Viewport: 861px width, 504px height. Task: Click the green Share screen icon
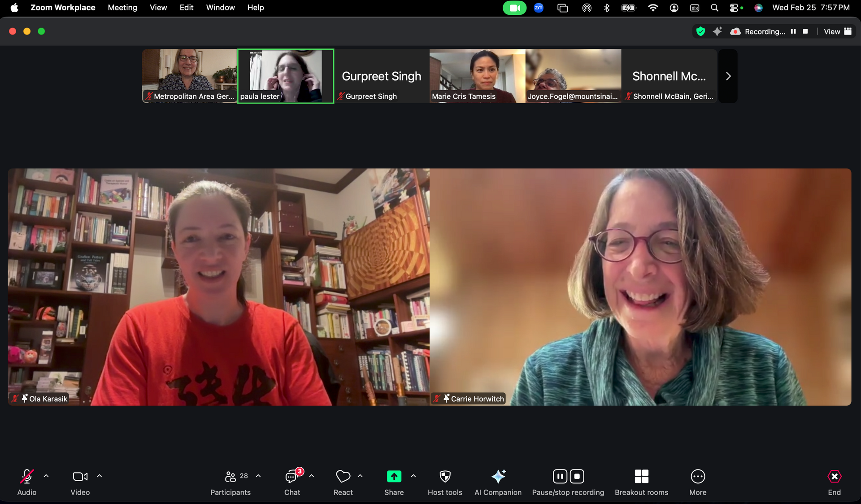tap(394, 477)
